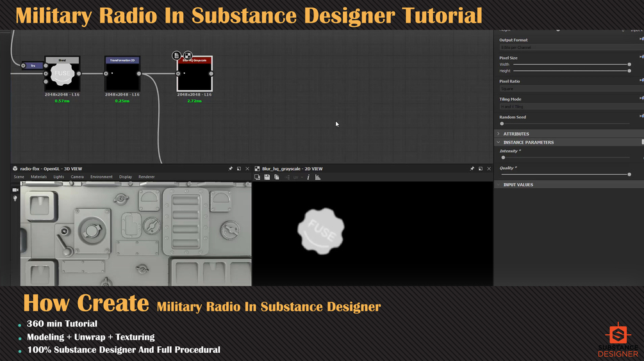Click output connector of the Blend node
Image resolution: width=644 pixels, height=361 pixels.
pyautogui.click(x=79, y=74)
